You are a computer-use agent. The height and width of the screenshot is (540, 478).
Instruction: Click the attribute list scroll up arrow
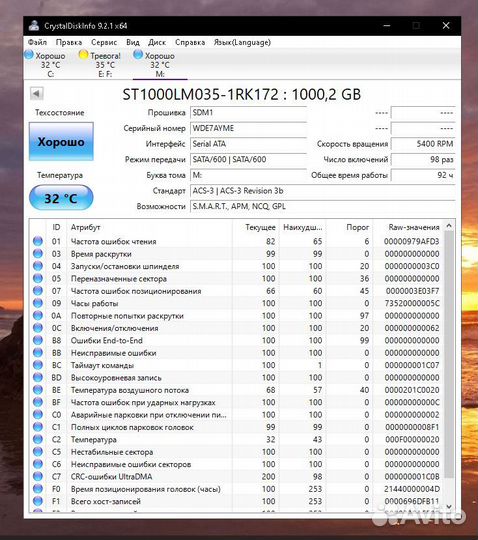point(449,226)
